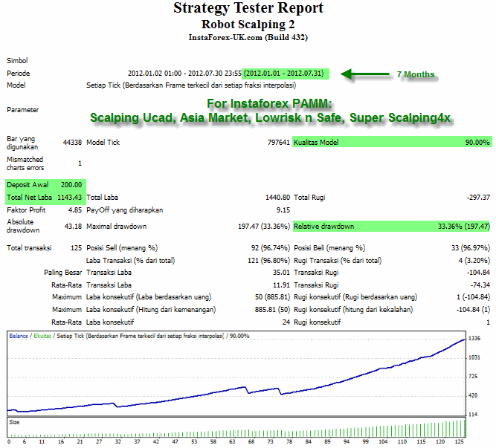Screen dimensions: 496x448
Task: Click the 'Balance' chart legend
Action: [x=19, y=336]
